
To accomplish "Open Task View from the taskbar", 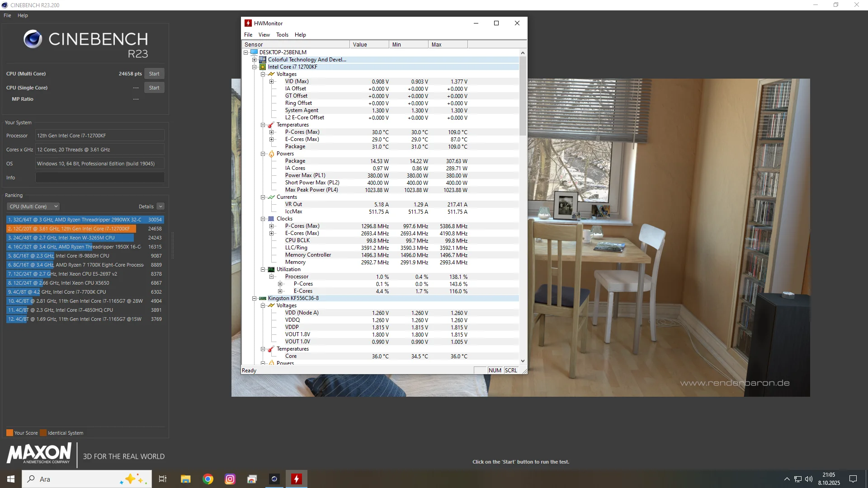I will (x=163, y=479).
